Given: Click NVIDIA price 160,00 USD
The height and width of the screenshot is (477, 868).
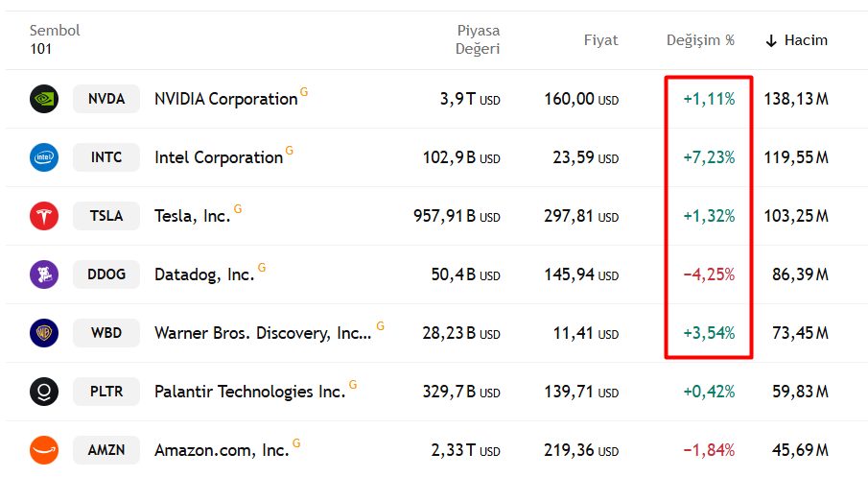Looking at the screenshot, I should 581,99.
